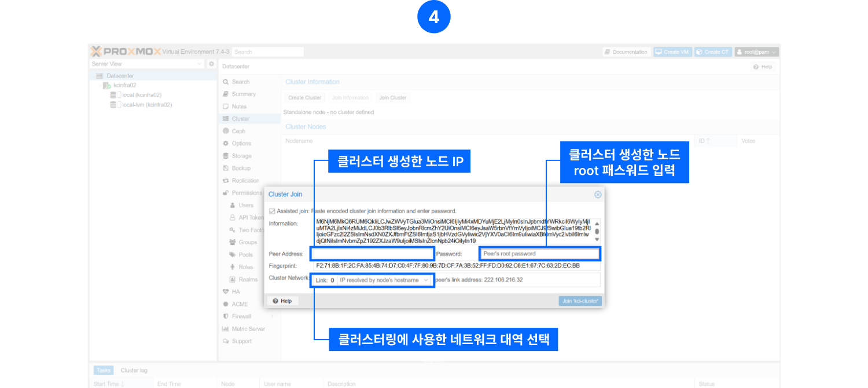Click the Information text area scrollbar
Screen dimensions: 868x388
click(x=597, y=231)
